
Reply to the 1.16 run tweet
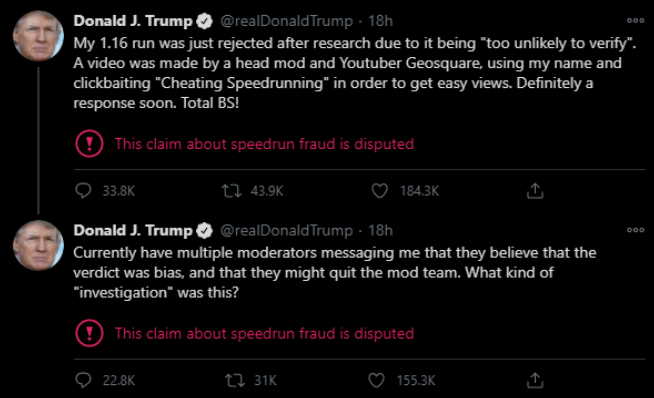coord(83,191)
